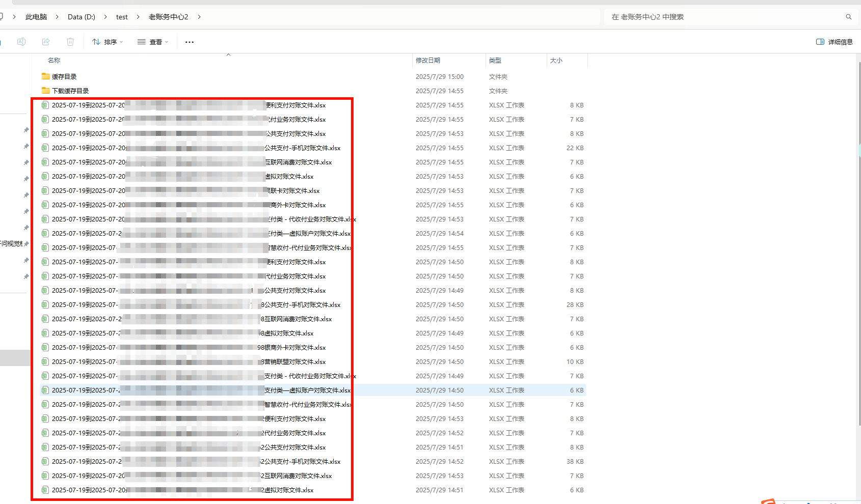Sort by the 修改日期 column header
Viewport: 861px width, 504px height.
(428, 61)
